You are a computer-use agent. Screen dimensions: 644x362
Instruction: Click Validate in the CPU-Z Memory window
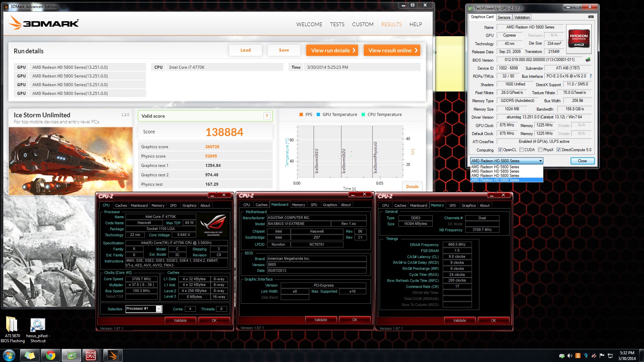tap(460, 320)
